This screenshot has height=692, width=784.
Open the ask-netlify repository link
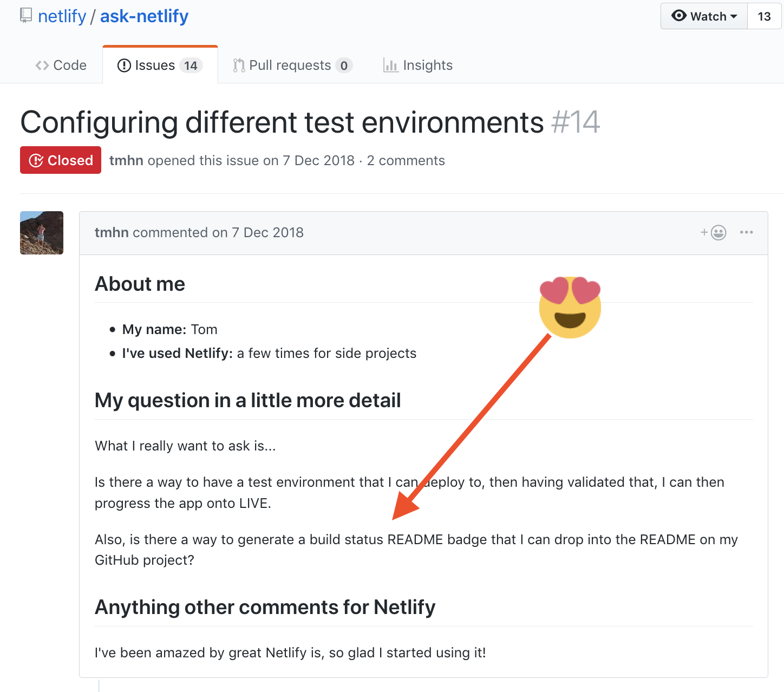click(x=144, y=16)
